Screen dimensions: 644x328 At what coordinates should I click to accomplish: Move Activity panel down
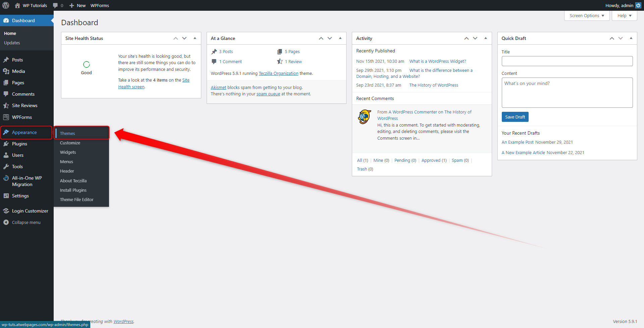click(x=475, y=38)
